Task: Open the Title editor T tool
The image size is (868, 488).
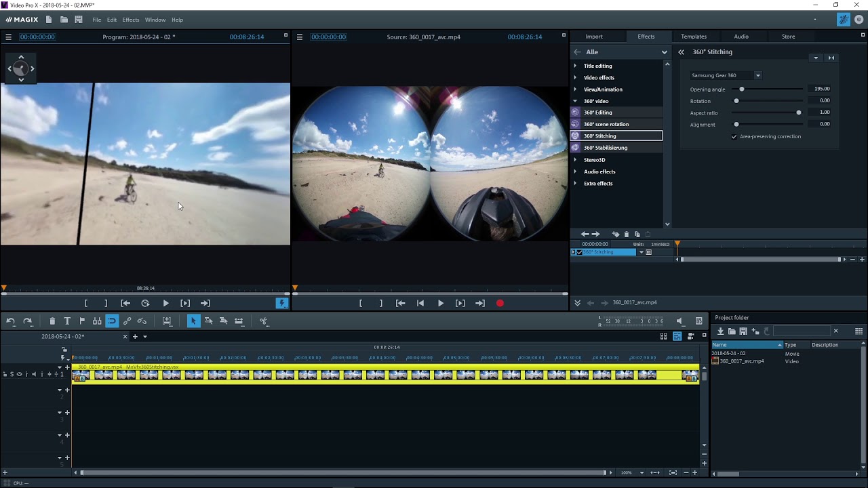Action: coord(67,321)
